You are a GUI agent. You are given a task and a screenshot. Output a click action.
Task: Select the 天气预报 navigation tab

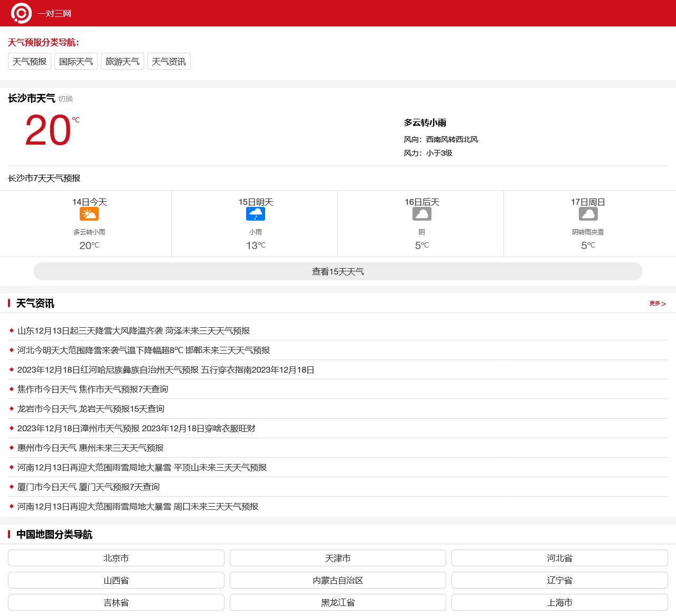pos(29,61)
